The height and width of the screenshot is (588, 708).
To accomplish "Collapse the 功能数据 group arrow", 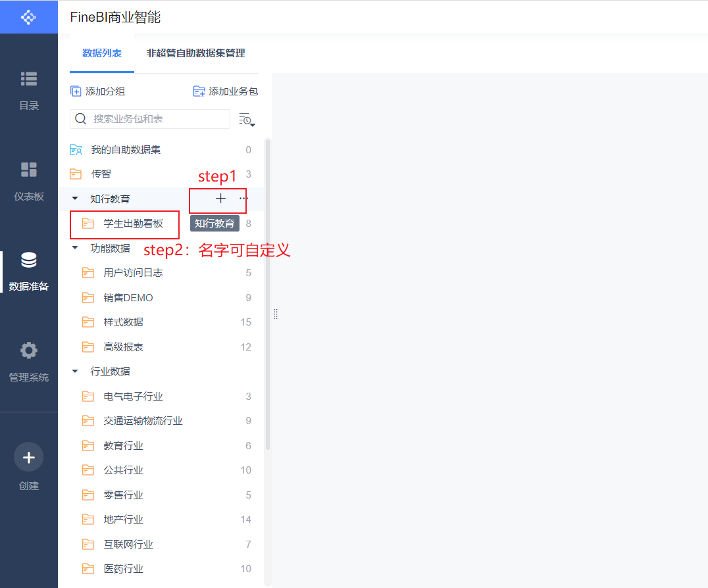I will coord(75,248).
